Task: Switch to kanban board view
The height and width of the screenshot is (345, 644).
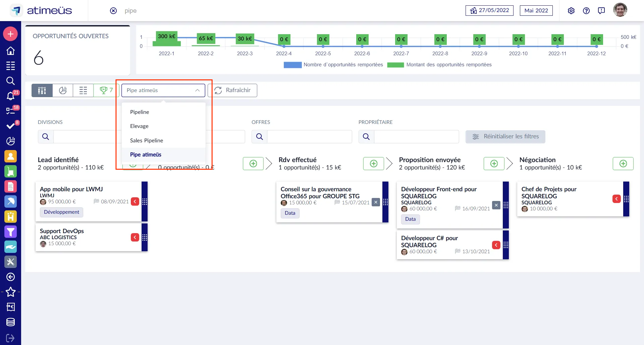Action: [x=42, y=90]
